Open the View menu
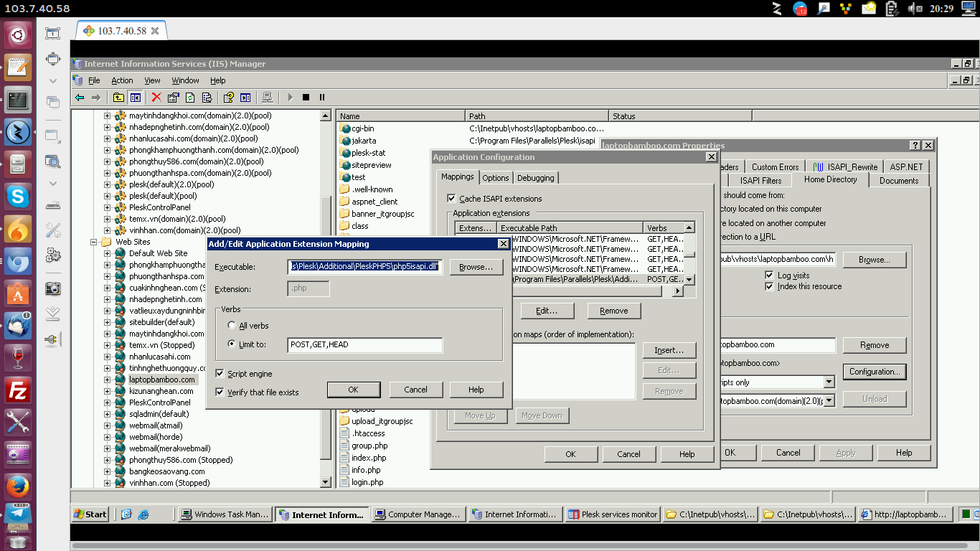The image size is (980, 551). [x=152, y=80]
